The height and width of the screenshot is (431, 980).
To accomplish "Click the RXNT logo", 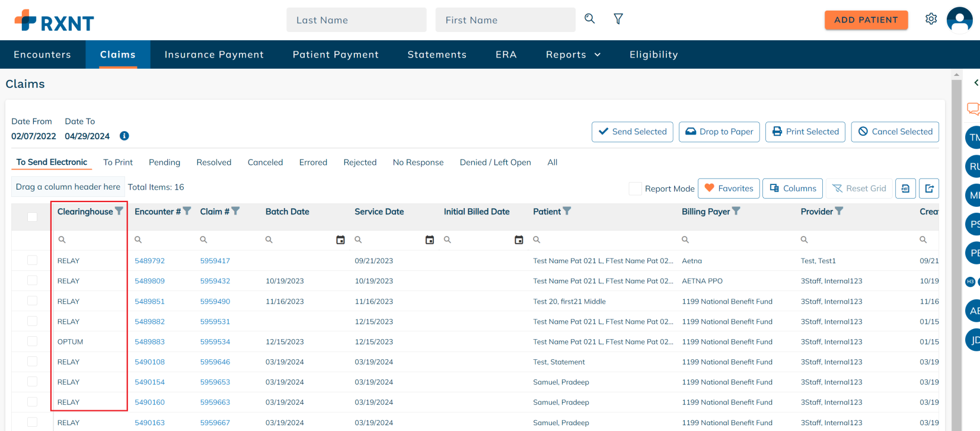I will point(55,21).
